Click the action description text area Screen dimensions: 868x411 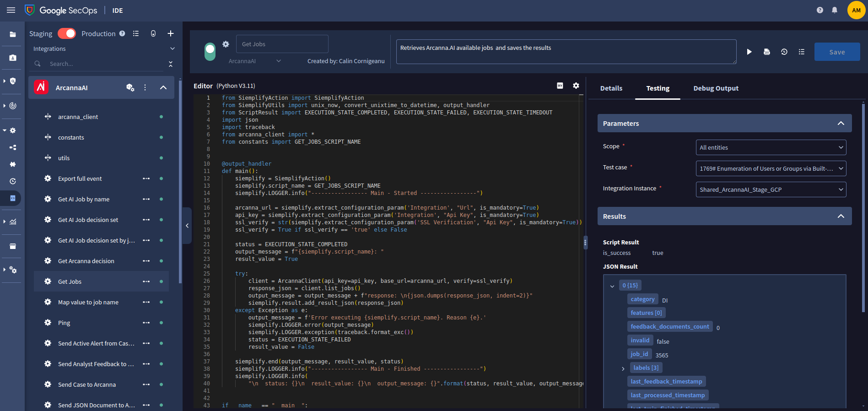click(x=566, y=52)
